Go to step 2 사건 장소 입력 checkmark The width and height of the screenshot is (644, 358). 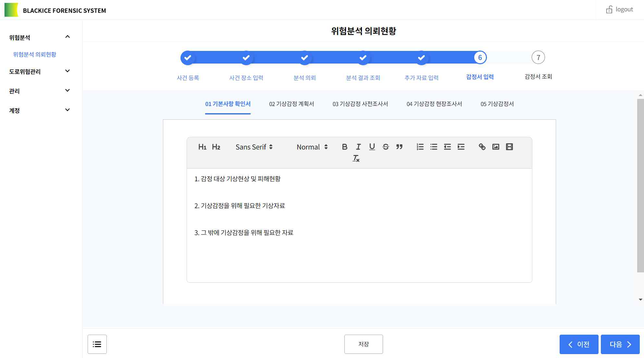point(246,58)
